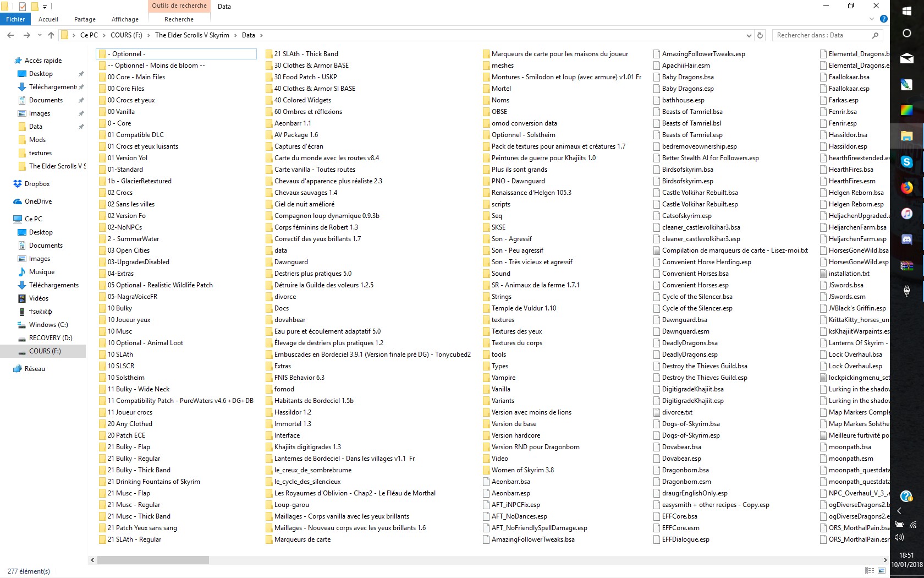924x578 pixels.
Task: Open the address bar history dropdown
Action: pos(749,35)
